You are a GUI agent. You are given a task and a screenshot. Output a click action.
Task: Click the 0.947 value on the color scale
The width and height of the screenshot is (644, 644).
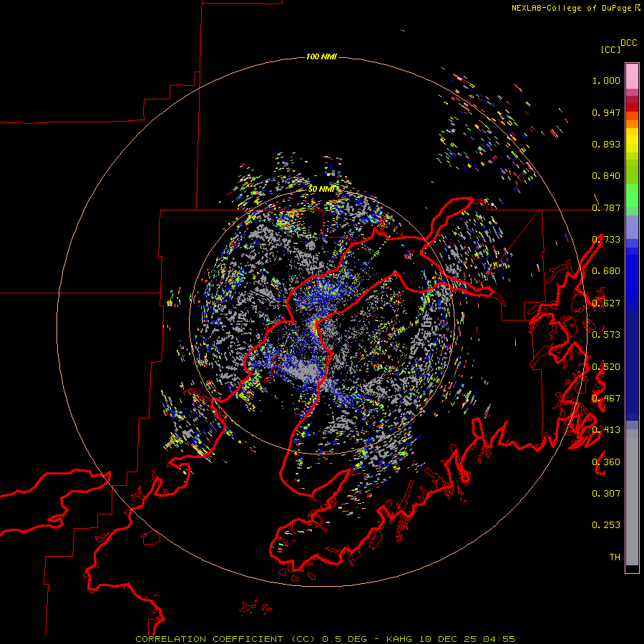(x=606, y=112)
